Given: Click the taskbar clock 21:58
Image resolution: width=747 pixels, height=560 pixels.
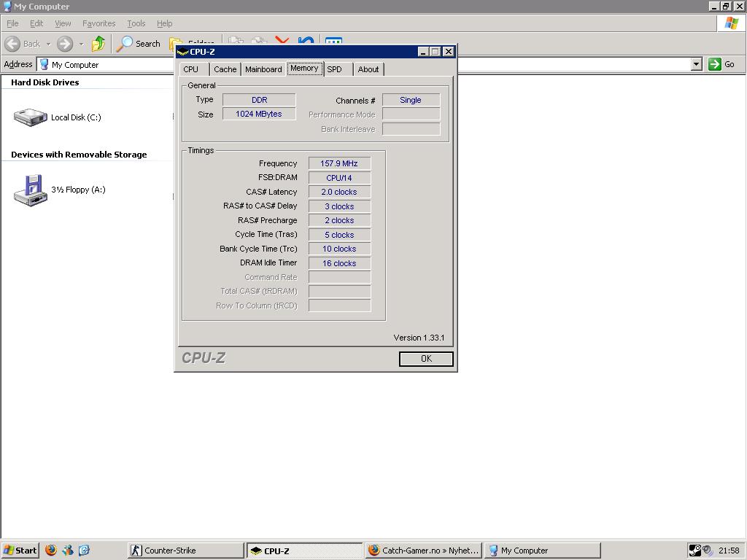Looking at the screenshot, I should [729, 551].
